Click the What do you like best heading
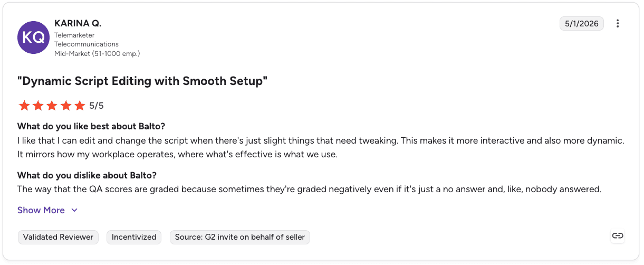Viewport: 644px width, 265px height. point(92,126)
